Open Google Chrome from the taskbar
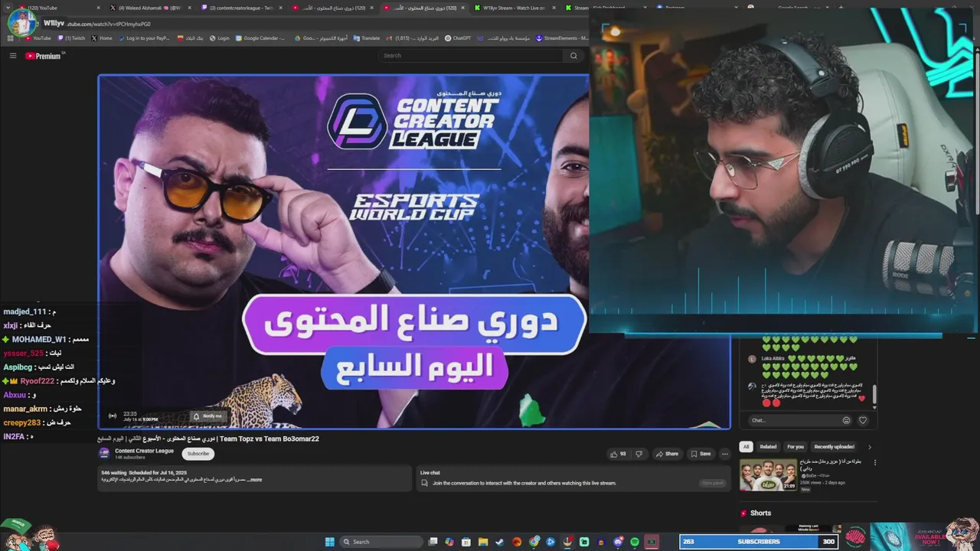Viewport: 980px width, 551px height. click(x=534, y=542)
